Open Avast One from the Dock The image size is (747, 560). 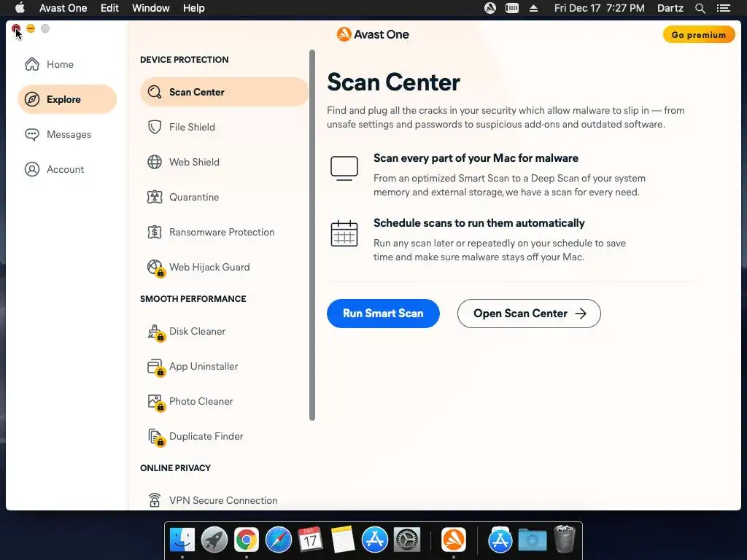(453, 540)
